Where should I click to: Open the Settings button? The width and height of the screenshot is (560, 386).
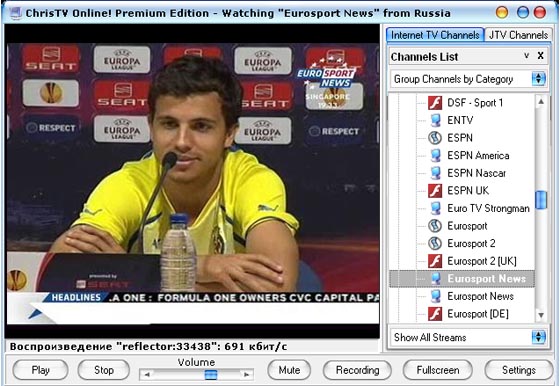tap(519, 370)
